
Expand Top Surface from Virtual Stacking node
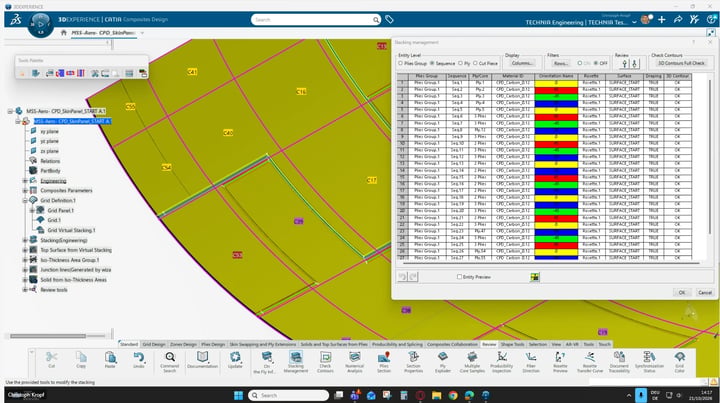25,250
